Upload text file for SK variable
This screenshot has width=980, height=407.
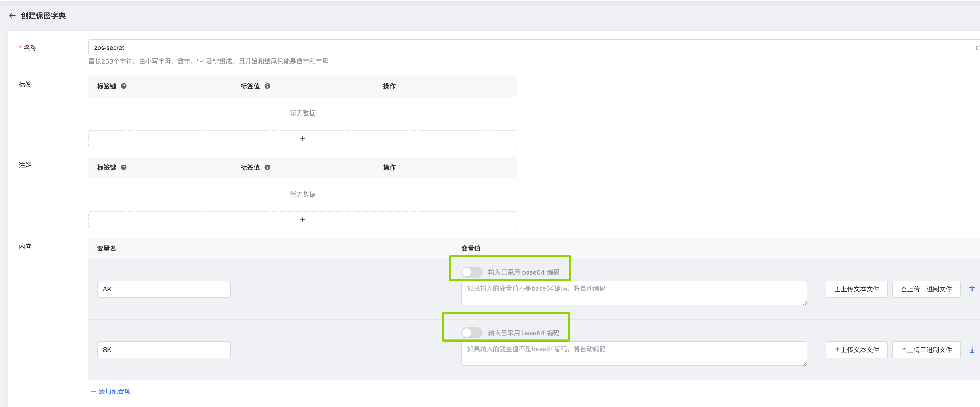856,350
